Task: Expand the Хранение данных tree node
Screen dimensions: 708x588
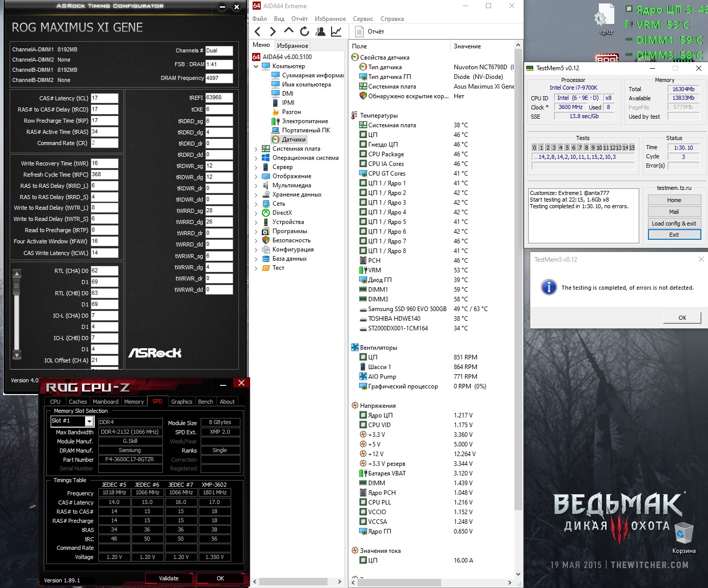Action: point(256,194)
